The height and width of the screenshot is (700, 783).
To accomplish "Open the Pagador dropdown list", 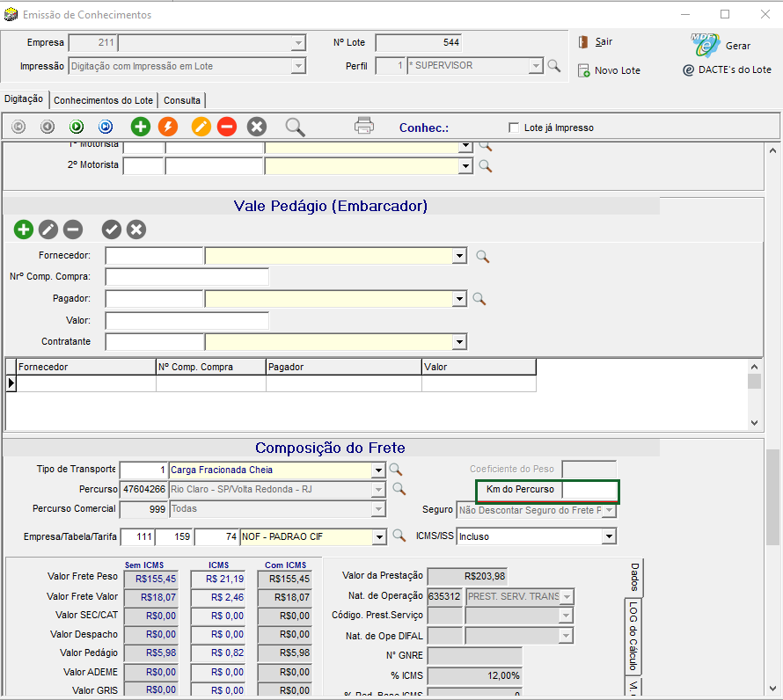I will pyautogui.click(x=458, y=299).
